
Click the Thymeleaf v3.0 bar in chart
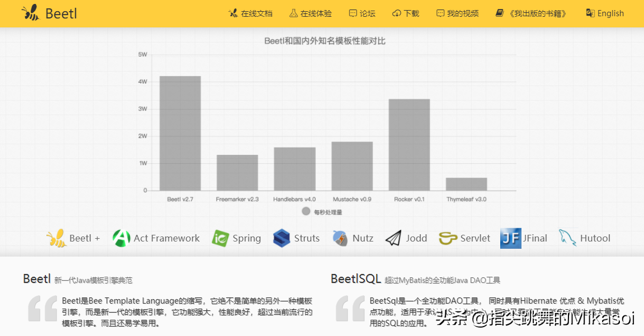466,184
